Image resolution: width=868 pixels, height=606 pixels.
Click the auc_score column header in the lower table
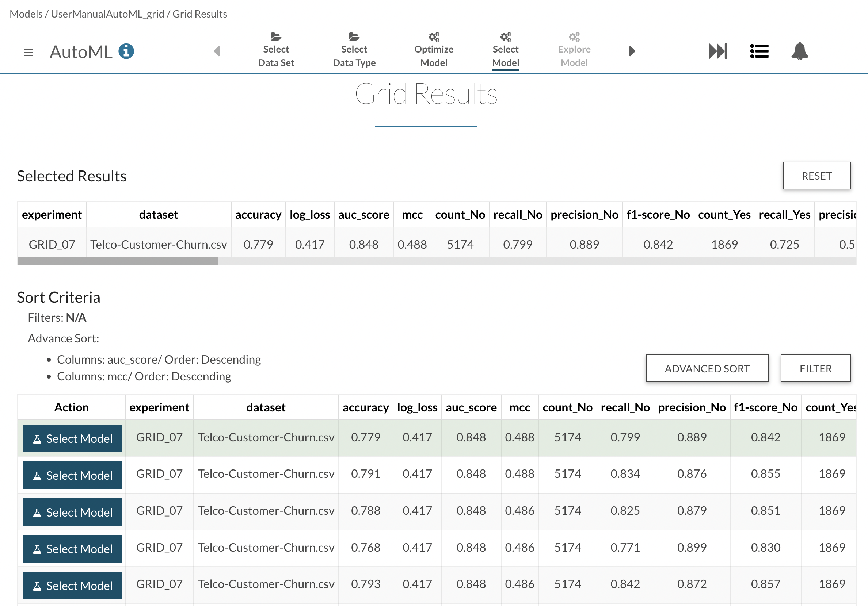[x=471, y=407]
